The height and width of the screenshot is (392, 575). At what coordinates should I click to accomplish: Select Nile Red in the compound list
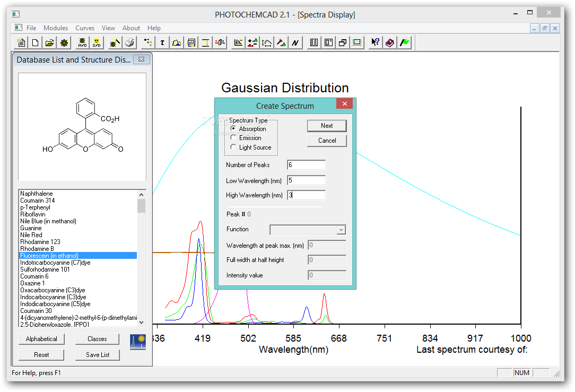[31, 235]
